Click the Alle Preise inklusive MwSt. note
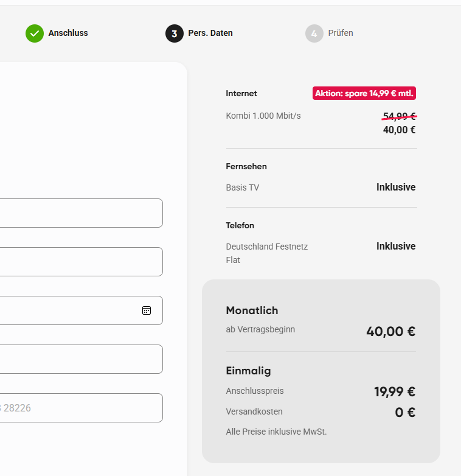Viewport: 461px width, 476px height. [276, 432]
